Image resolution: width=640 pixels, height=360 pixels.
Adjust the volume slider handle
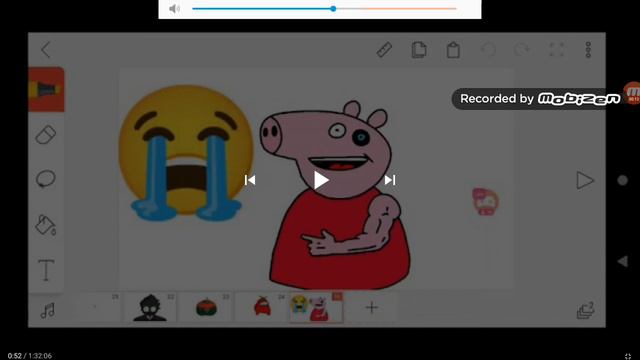pos(333,9)
